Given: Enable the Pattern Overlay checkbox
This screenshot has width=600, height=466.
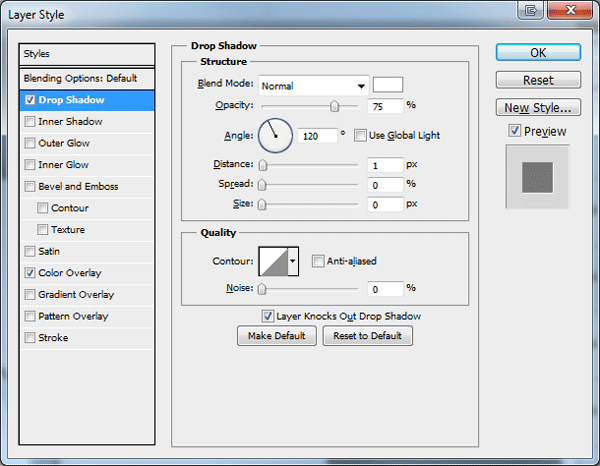Looking at the screenshot, I should (30, 316).
